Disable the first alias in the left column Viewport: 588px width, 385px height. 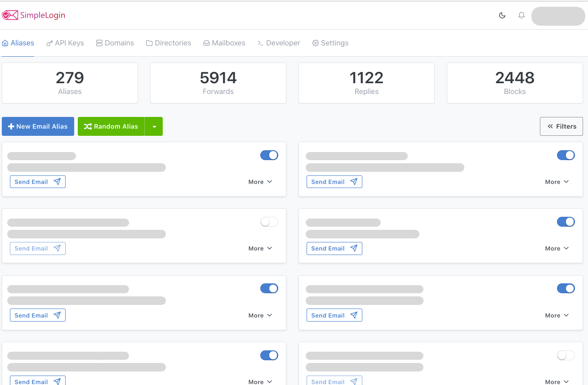click(x=269, y=155)
